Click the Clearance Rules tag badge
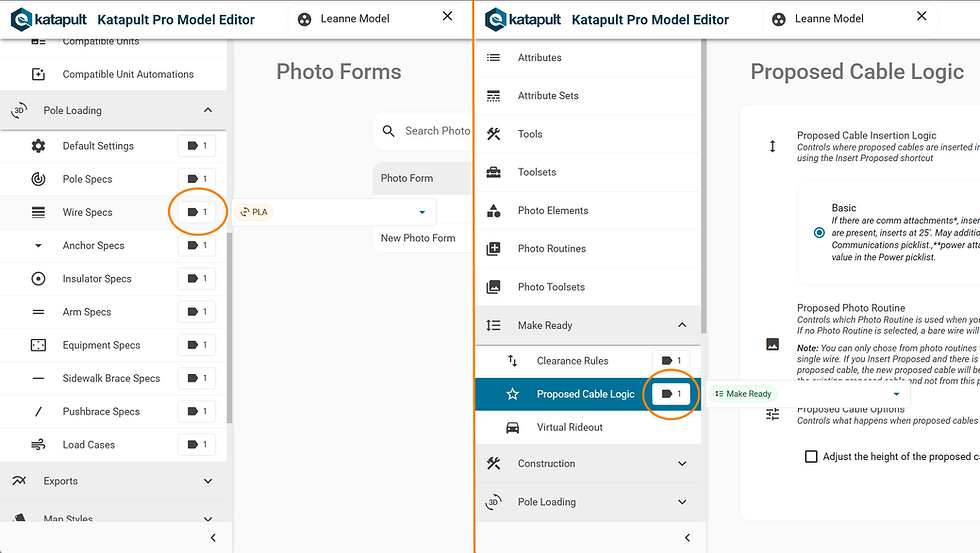The height and width of the screenshot is (553, 980). coord(671,361)
